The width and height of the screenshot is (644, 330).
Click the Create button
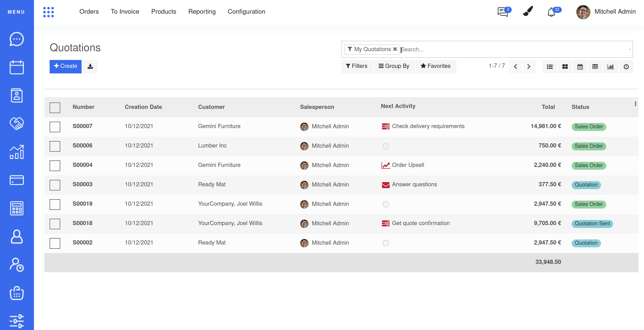coord(66,66)
